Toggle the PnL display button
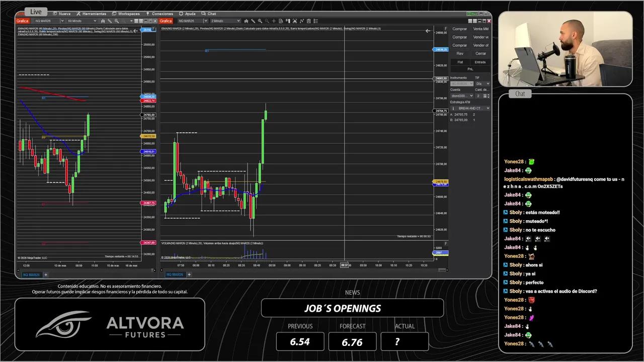The height and width of the screenshot is (362, 644). coord(470,69)
